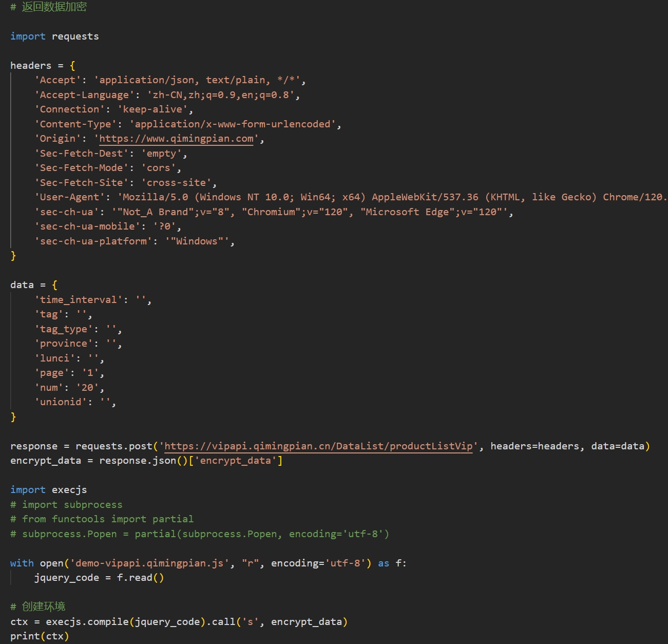Click the 'sec-ch-ua-platform' key

pos(93,241)
